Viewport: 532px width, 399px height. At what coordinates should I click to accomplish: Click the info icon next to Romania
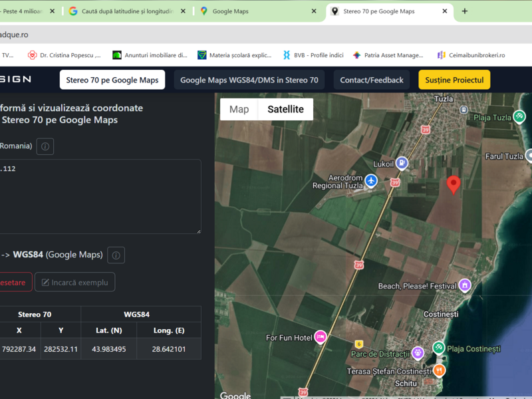point(45,146)
